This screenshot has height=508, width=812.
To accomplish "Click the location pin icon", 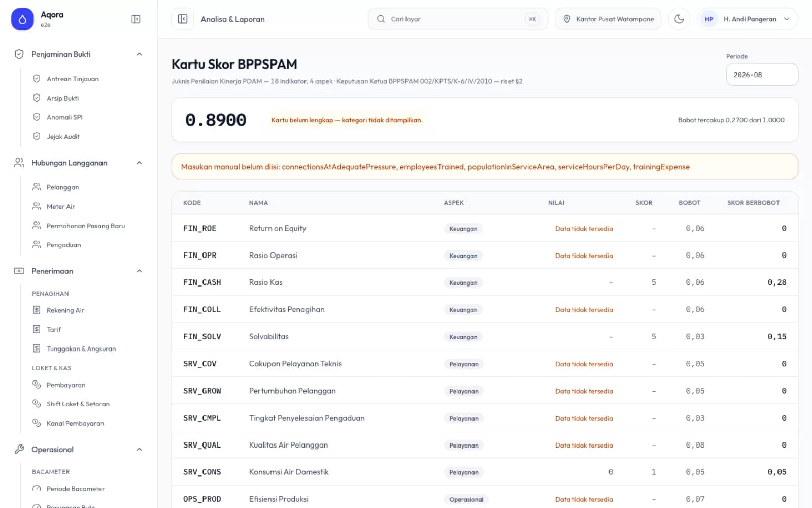I will pos(567,19).
